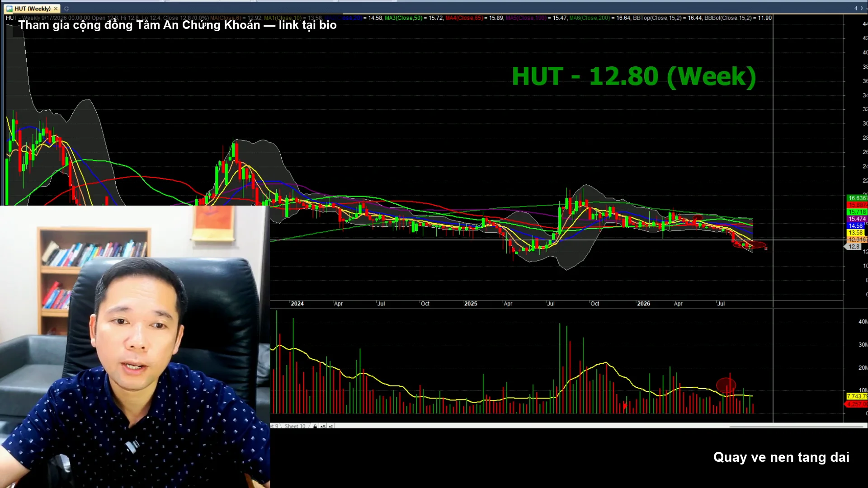This screenshot has height=488, width=868.
Task: Click the 15.474 purple price label
Action: 857,219
